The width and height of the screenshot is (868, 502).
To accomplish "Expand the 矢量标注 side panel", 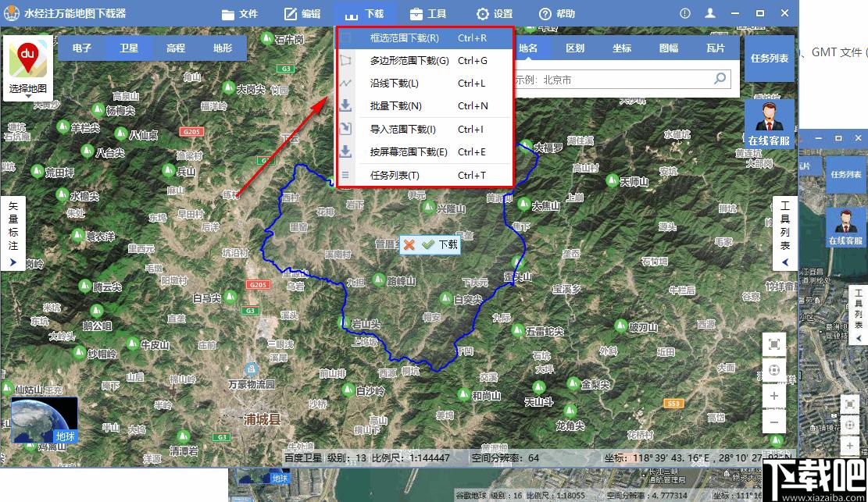I will coord(13,233).
